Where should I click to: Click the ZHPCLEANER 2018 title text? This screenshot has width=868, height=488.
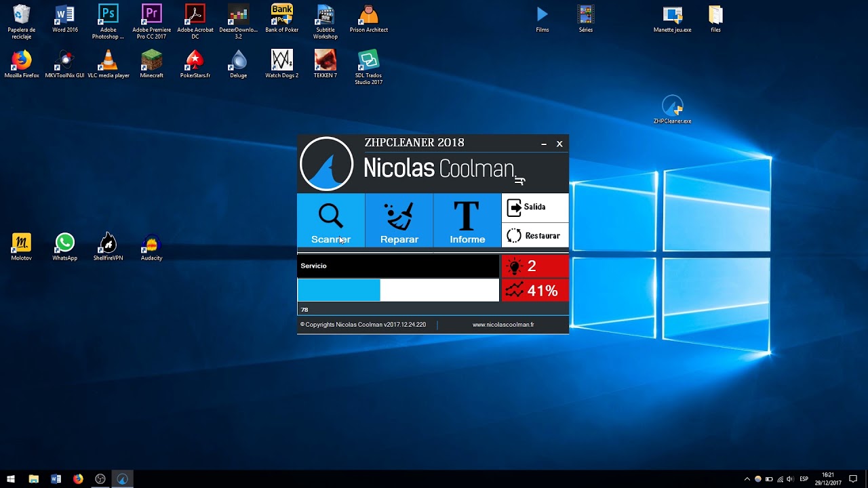click(x=414, y=143)
